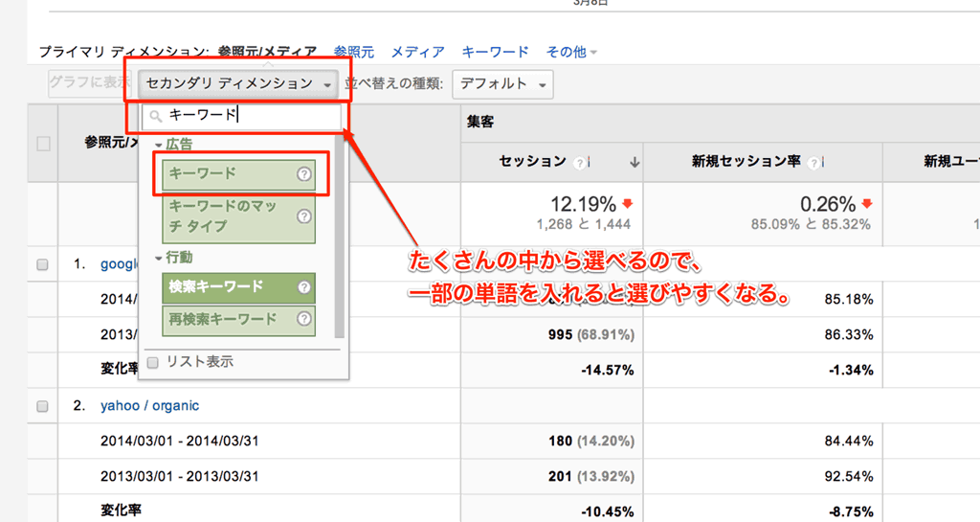
Task: Check the box for the yahoo / organic row
Action: click(x=42, y=406)
